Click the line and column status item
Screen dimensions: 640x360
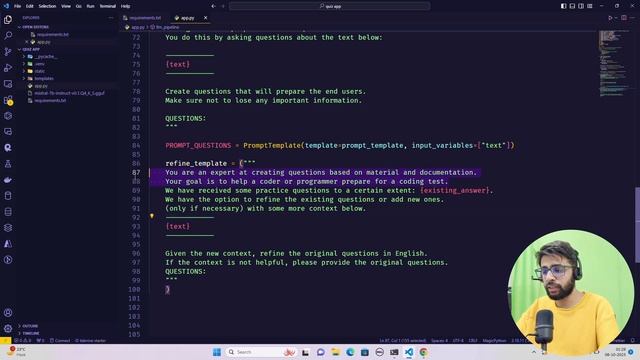tap(403, 340)
